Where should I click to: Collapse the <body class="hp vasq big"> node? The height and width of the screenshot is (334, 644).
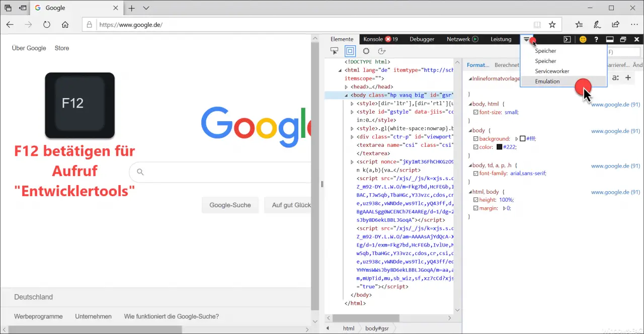346,95
